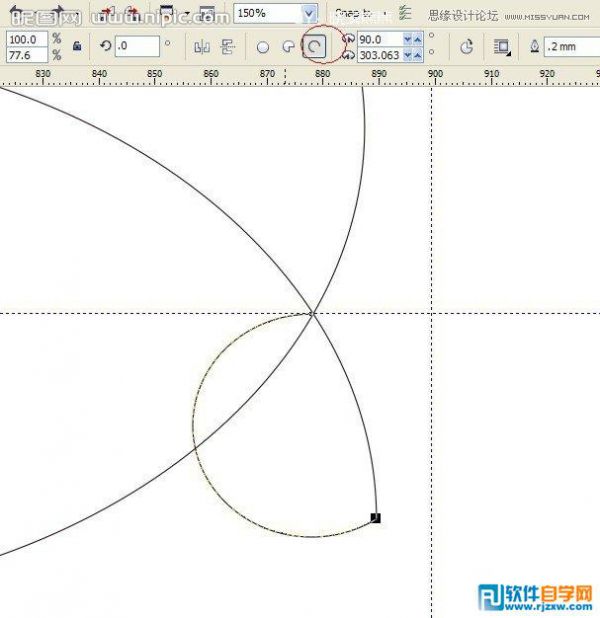Click ruler mark 880
This screenshot has height=618, width=600.
(322, 73)
